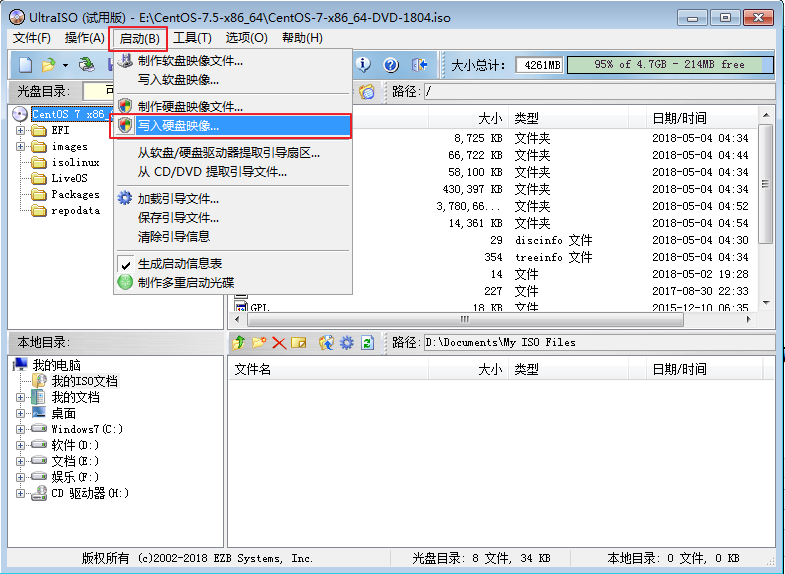The height and width of the screenshot is (574, 785).
Task: Expand the 软件(D:) drive node
Action: (x=20, y=445)
